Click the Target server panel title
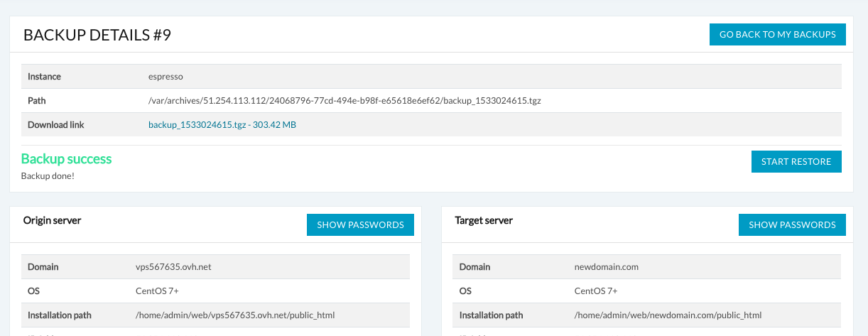This screenshot has height=336, width=868. (x=484, y=220)
